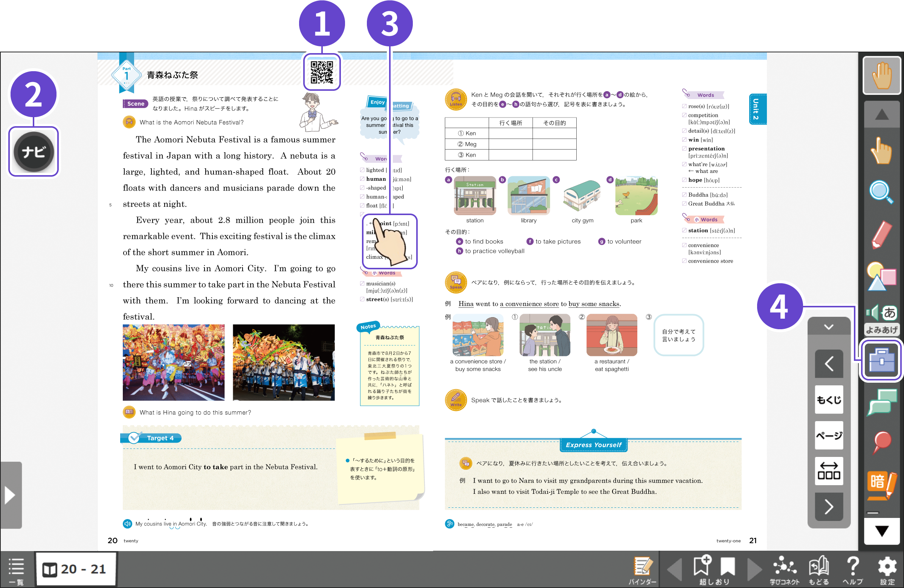The width and height of the screenshot is (904, 588).
Task: Select the red pin marker tool
Action: (881, 442)
